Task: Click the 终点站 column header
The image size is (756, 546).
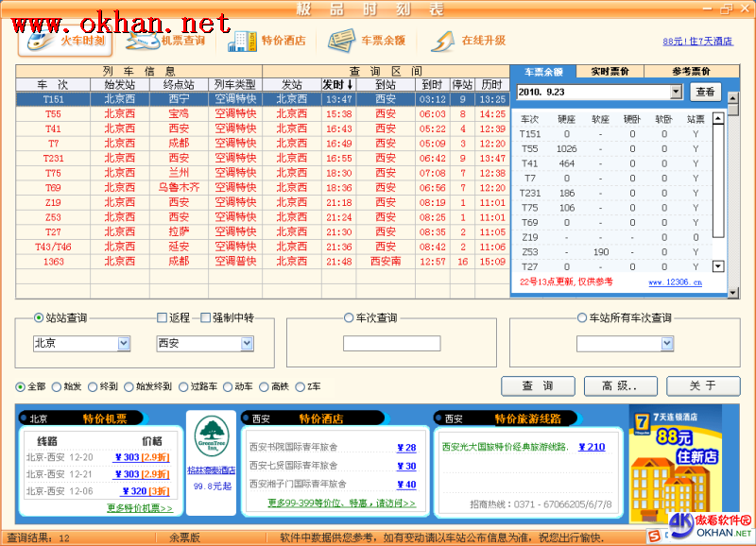Action: (179, 85)
